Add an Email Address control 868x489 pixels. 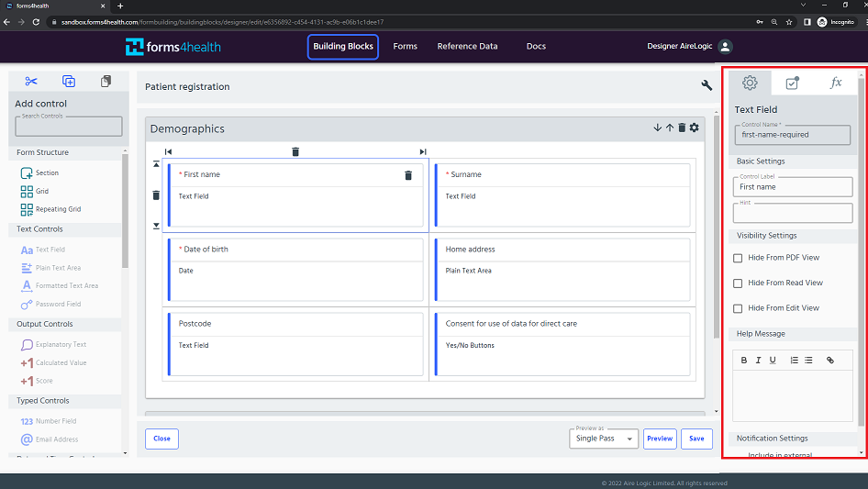point(50,439)
